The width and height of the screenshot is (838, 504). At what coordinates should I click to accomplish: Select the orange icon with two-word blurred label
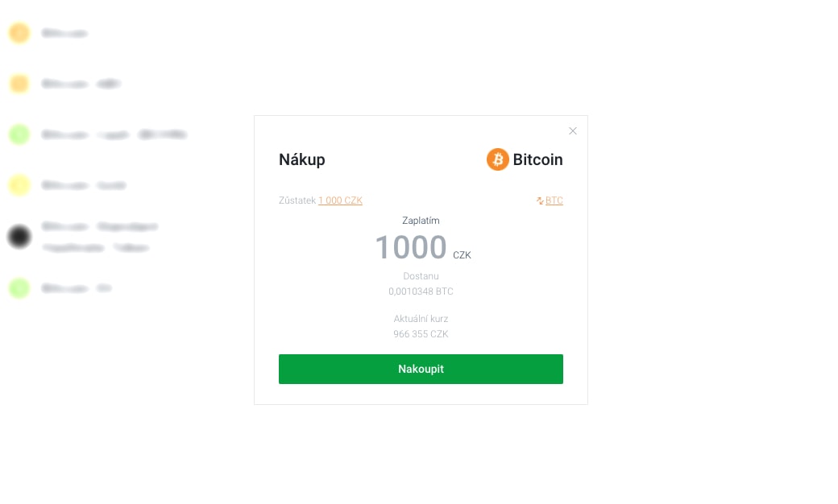(x=19, y=84)
